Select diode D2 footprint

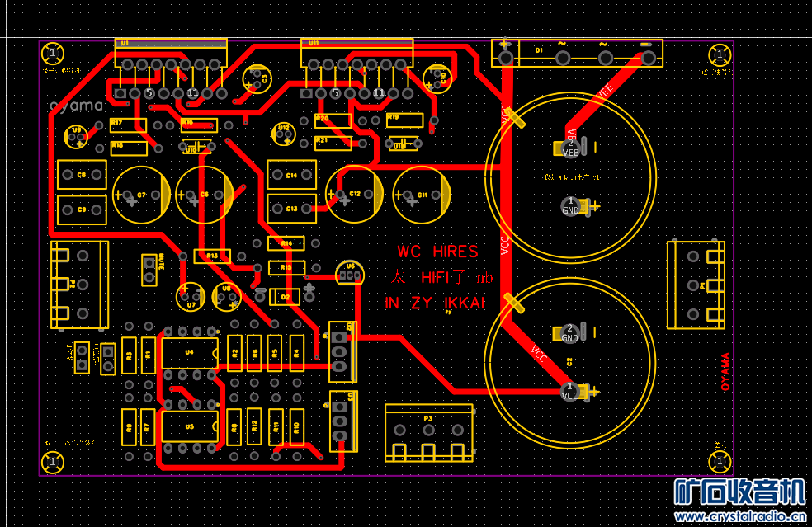285,297
